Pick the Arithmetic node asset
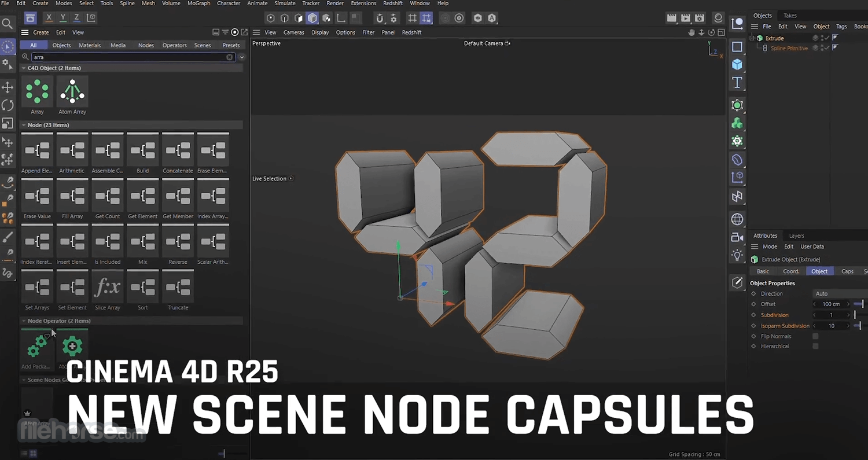868x460 pixels. point(72,154)
